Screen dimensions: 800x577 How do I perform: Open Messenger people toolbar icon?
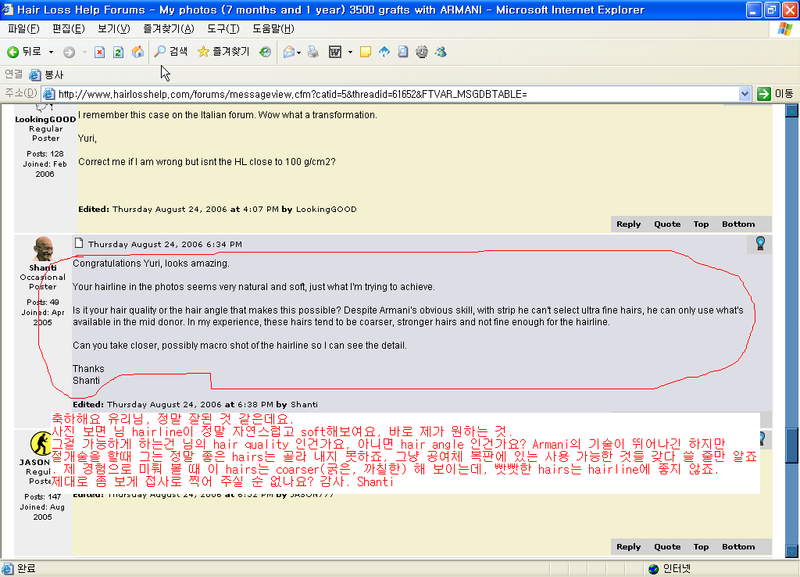point(441,52)
